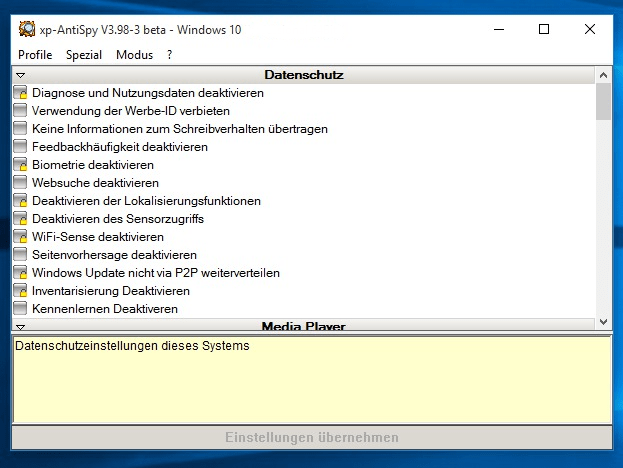Viewport: 623px width, 468px height.
Task: Select 'Biometrie deaktivieren' text
Action: [93, 164]
